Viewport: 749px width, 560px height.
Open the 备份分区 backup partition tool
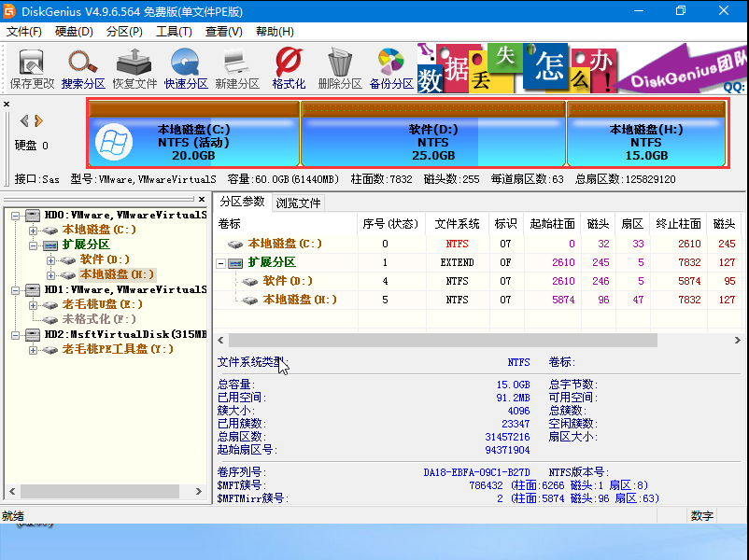tap(391, 68)
